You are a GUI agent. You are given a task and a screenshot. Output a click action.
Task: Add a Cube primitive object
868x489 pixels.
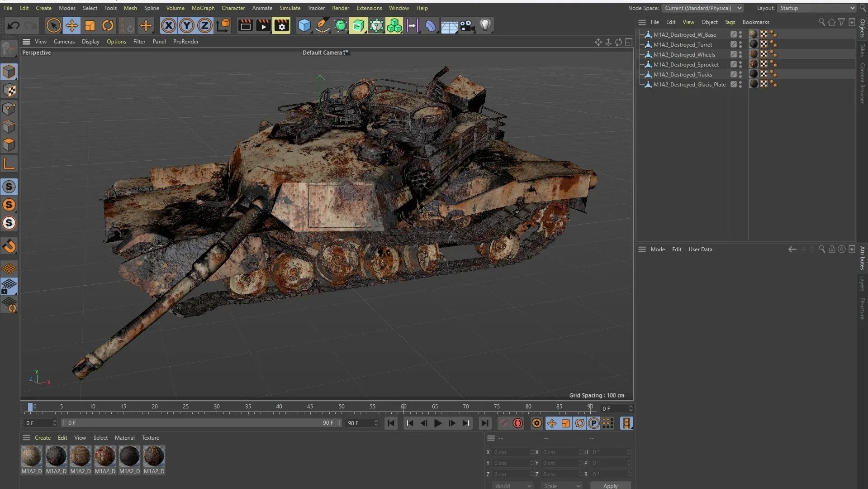(x=304, y=25)
